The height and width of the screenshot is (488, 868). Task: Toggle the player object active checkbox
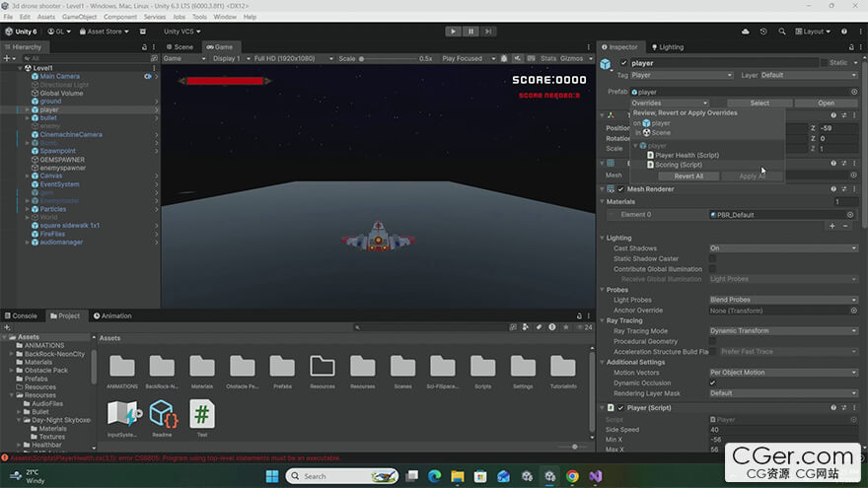click(x=623, y=63)
